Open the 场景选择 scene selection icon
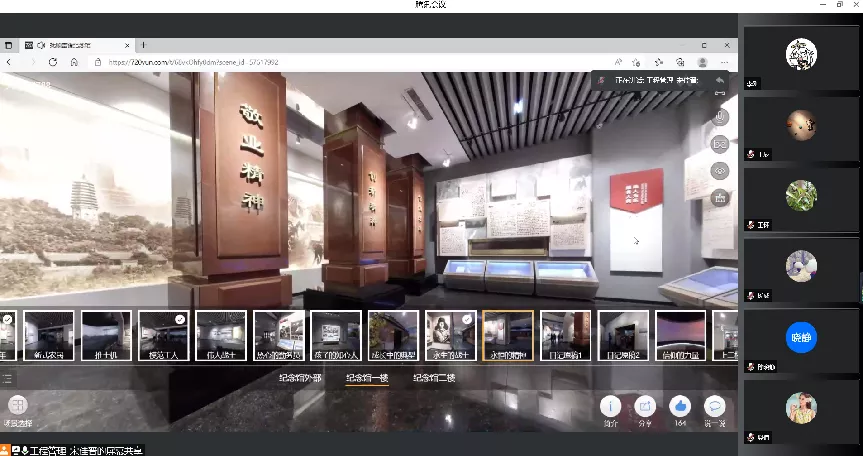Screen dimensions: 863x456 [17, 406]
